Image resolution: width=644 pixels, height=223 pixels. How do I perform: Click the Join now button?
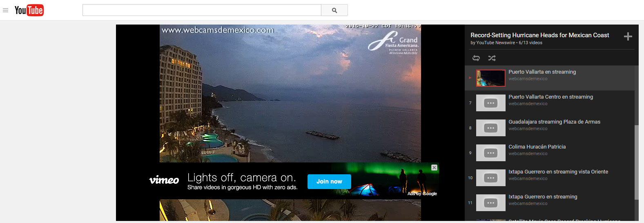click(329, 182)
